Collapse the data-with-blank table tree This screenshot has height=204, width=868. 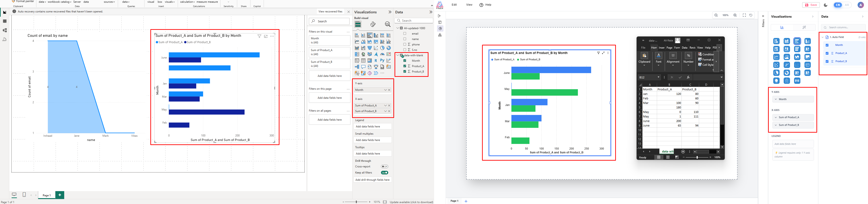[398, 55]
